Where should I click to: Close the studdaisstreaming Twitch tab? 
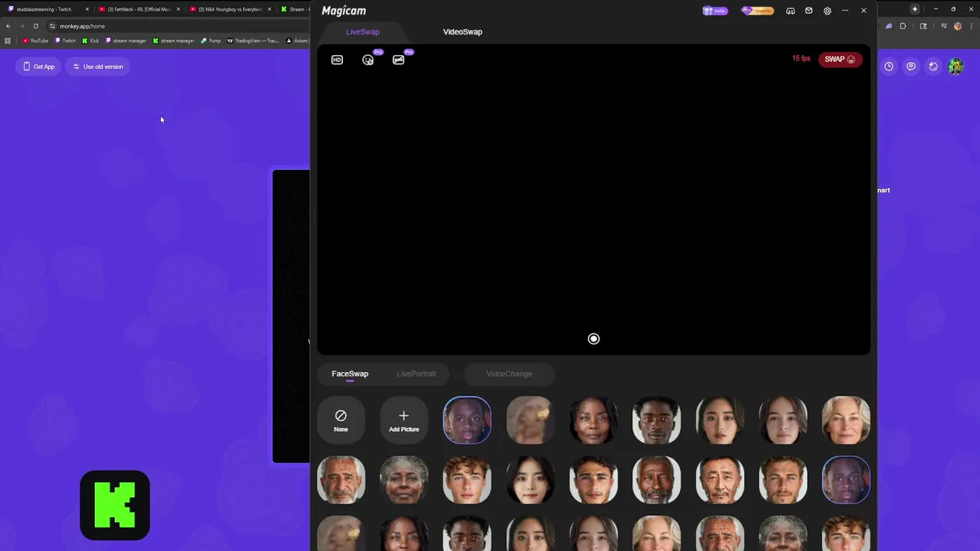coord(87,9)
